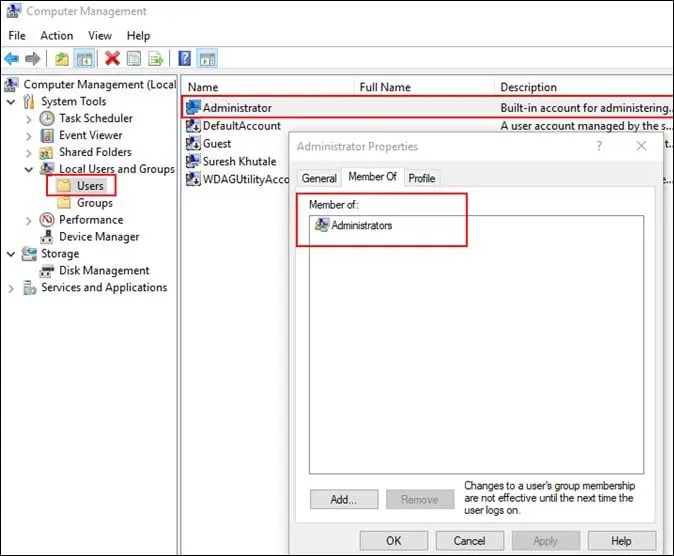Screen dimensions: 674x556
Task: Click the Up one level toolbar icon
Action: tap(62, 59)
